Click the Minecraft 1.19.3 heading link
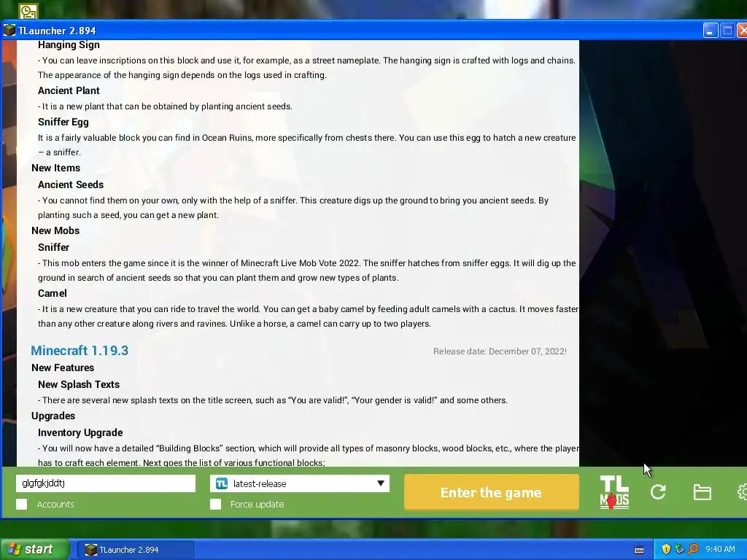This screenshot has width=747, height=560. coord(80,351)
